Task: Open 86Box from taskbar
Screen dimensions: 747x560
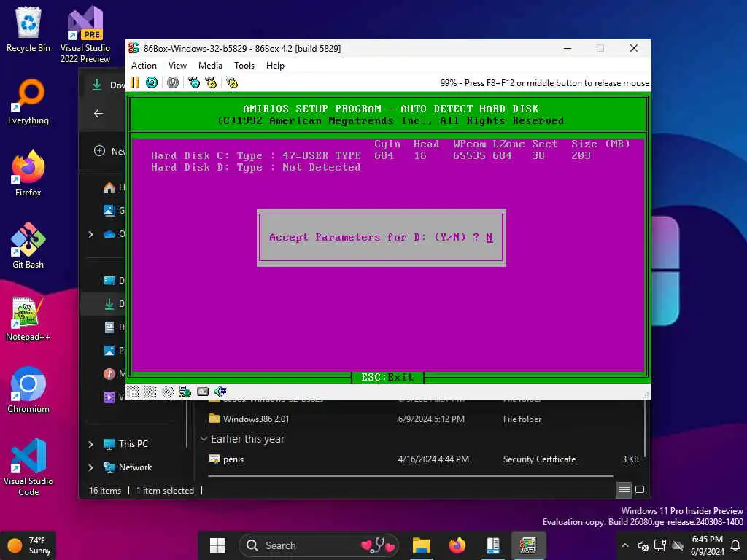Action: (x=528, y=545)
